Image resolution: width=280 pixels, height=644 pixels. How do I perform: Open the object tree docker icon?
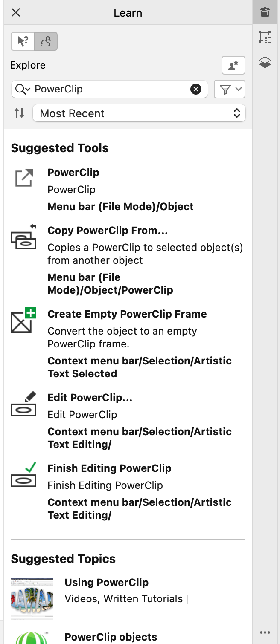(x=265, y=38)
